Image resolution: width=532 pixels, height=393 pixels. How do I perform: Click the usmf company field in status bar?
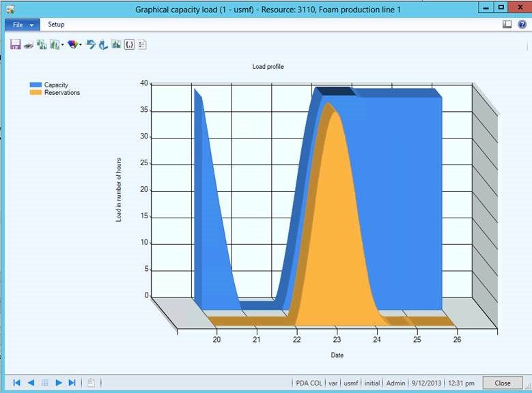(350, 383)
